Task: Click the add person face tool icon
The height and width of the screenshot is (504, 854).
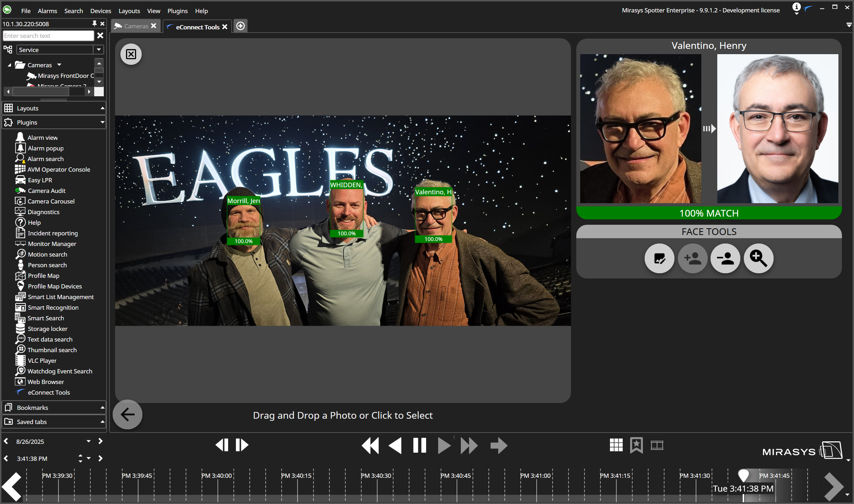Action: [692, 258]
